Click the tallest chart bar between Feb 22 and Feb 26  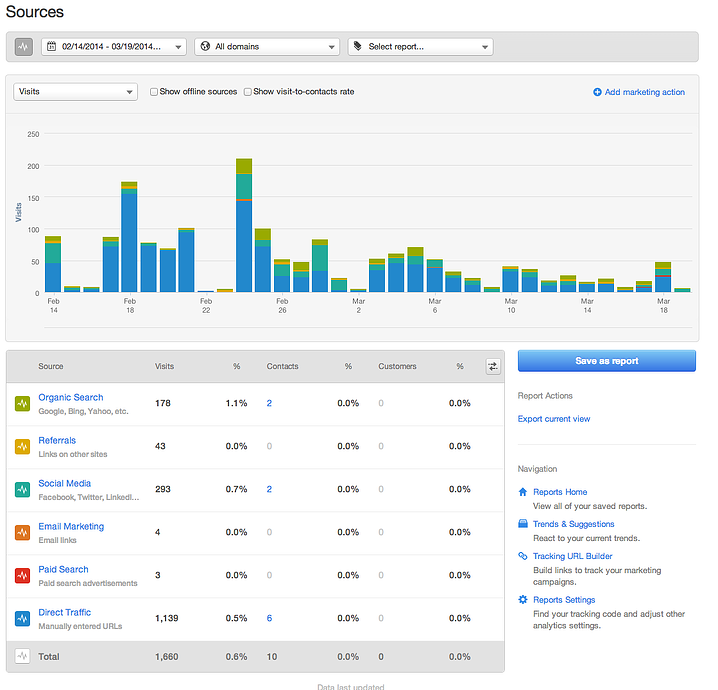click(x=244, y=225)
